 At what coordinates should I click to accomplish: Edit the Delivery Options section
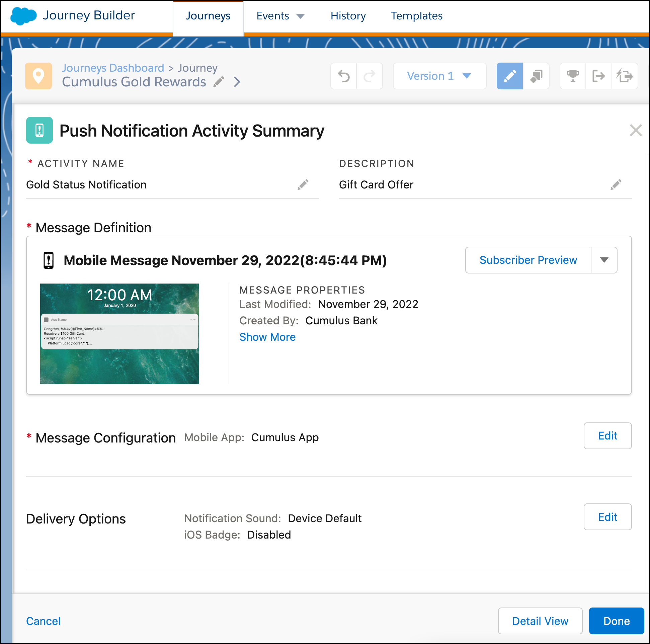pyautogui.click(x=607, y=517)
